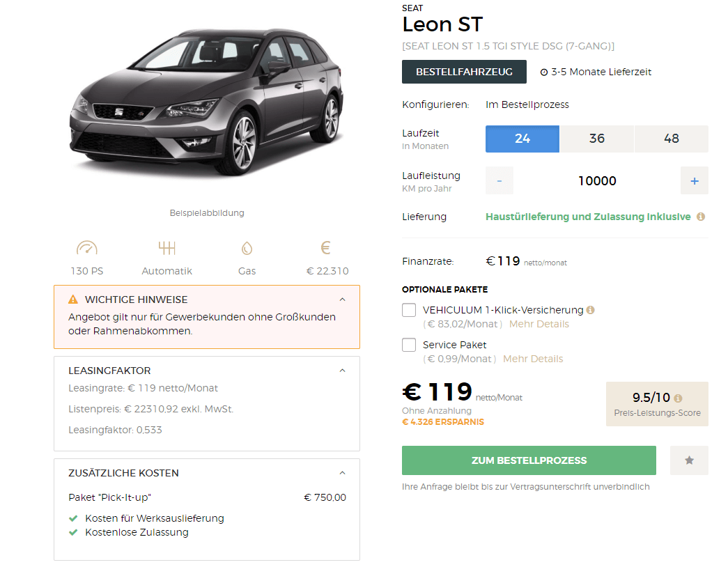The image size is (728, 567).
Task: Choose 24 months Laufzeit option
Action: pos(522,139)
